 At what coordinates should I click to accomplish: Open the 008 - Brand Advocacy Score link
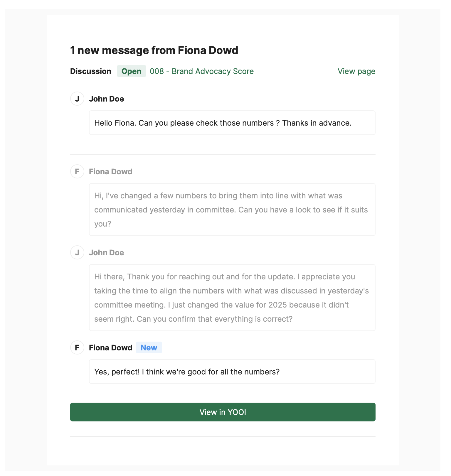202,71
